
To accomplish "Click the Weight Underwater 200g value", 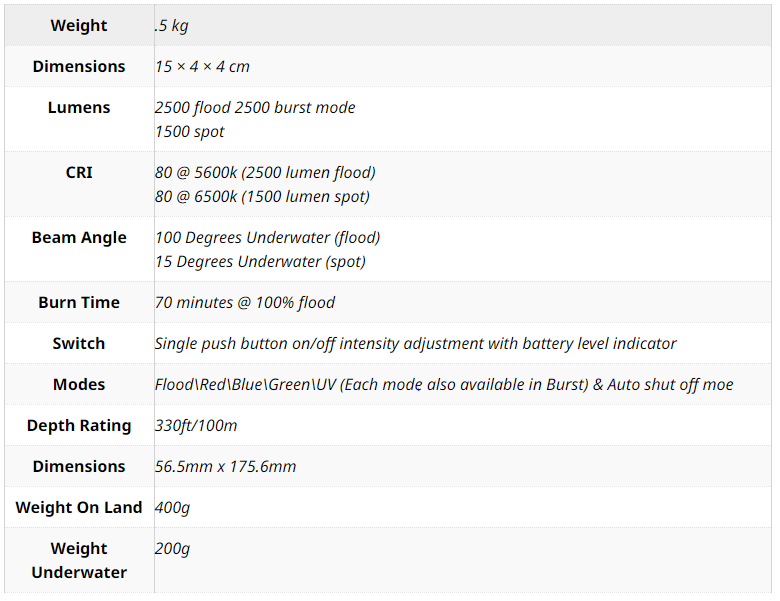I will tap(172, 549).
